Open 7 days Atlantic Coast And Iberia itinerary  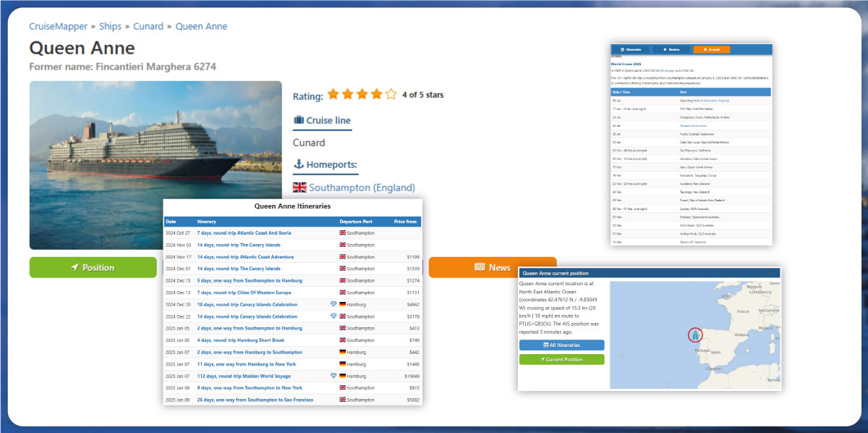244,233
